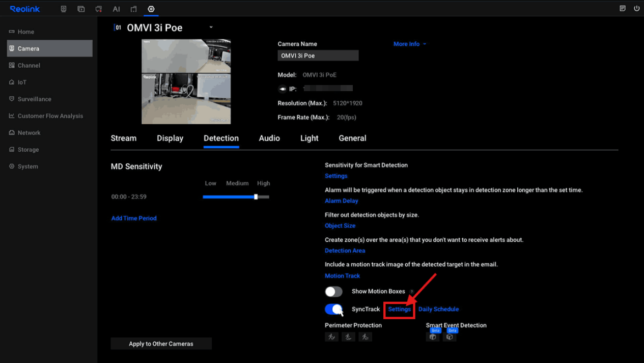
Task: Click the System gear icon in sidebar
Action: click(12, 166)
